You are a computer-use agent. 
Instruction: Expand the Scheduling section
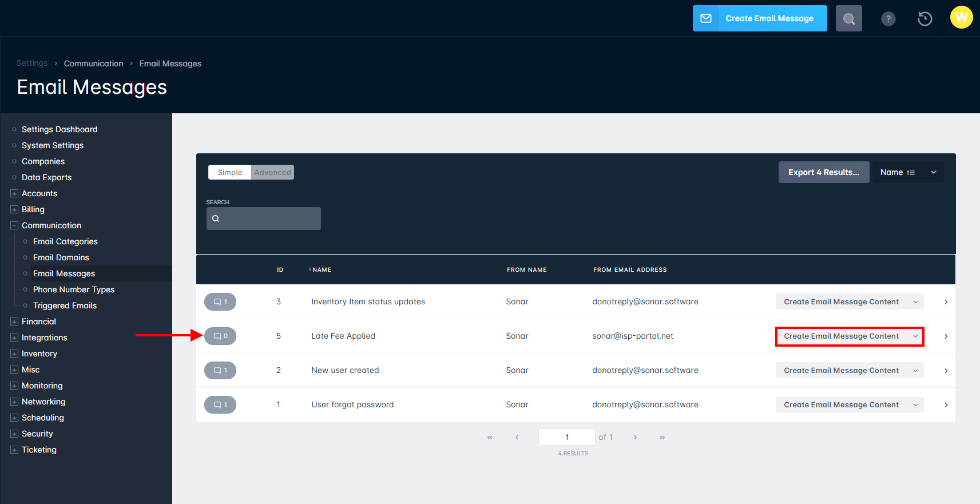14,418
